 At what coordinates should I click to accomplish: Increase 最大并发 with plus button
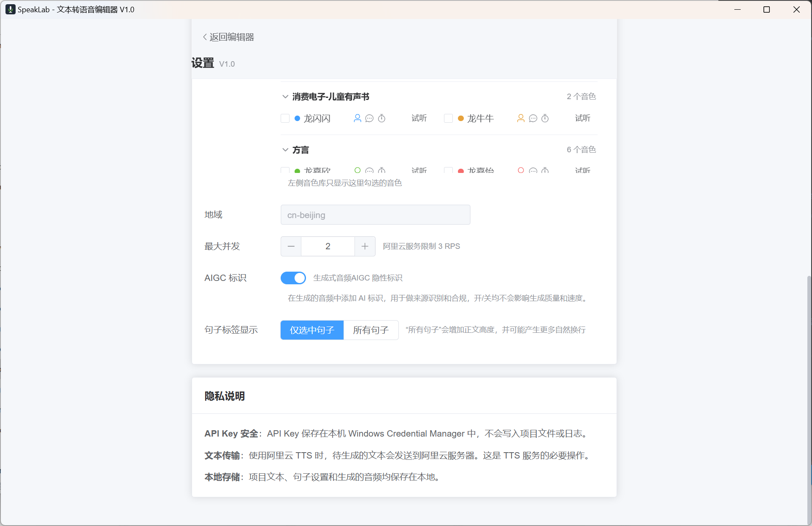coord(365,246)
